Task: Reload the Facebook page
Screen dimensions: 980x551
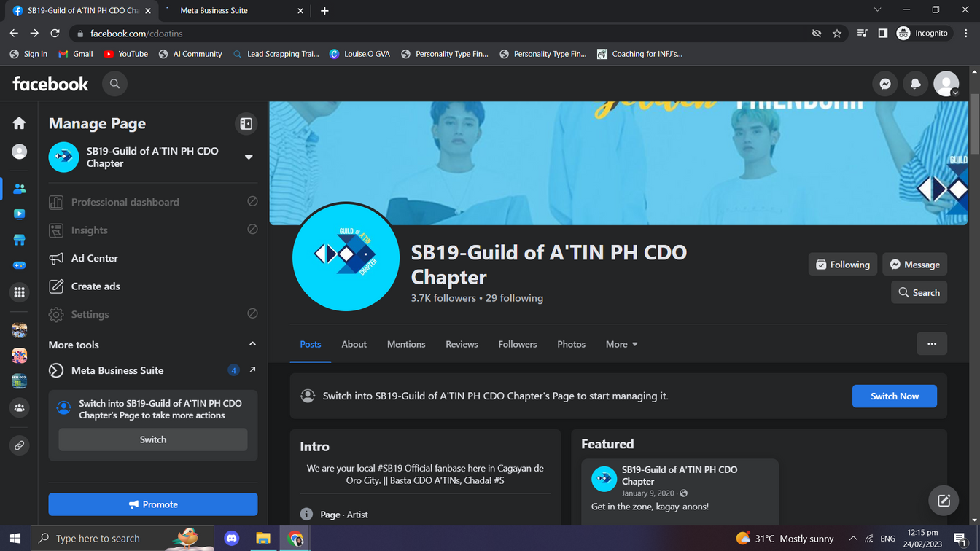Action: click(x=55, y=34)
